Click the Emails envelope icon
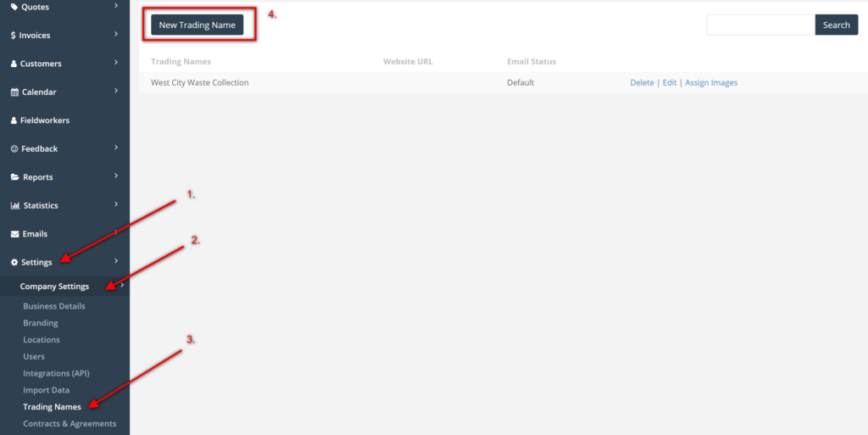868x435 pixels. tap(15, 234)
